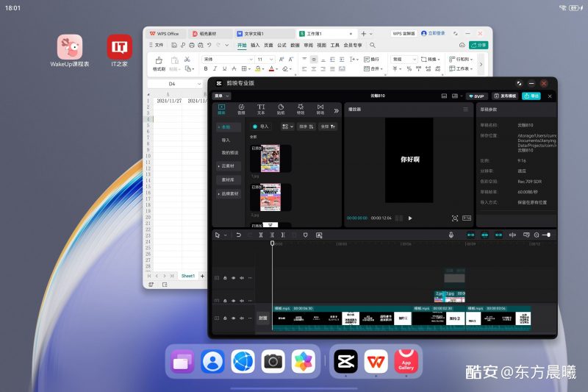
Task: Expand the 菜单 dropdown in 剪映
Action: [x=222, y=96]
